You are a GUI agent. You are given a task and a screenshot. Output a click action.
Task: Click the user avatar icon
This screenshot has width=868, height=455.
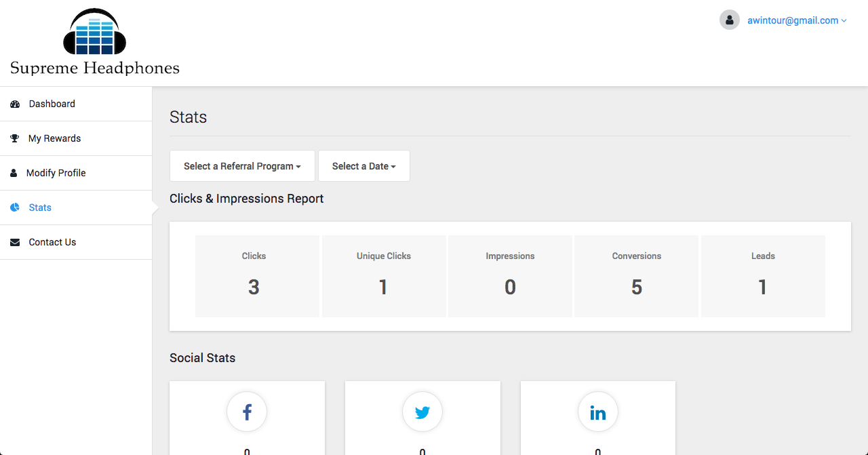tap(730, 20)
